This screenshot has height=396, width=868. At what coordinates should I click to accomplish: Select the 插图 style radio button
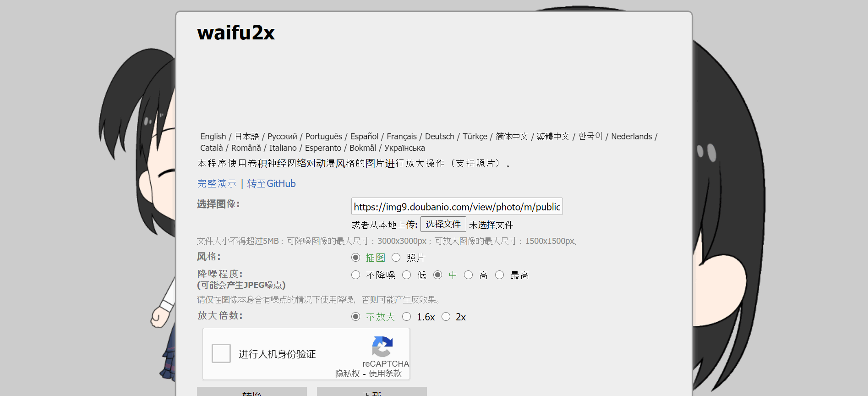(x=355, y=258)
